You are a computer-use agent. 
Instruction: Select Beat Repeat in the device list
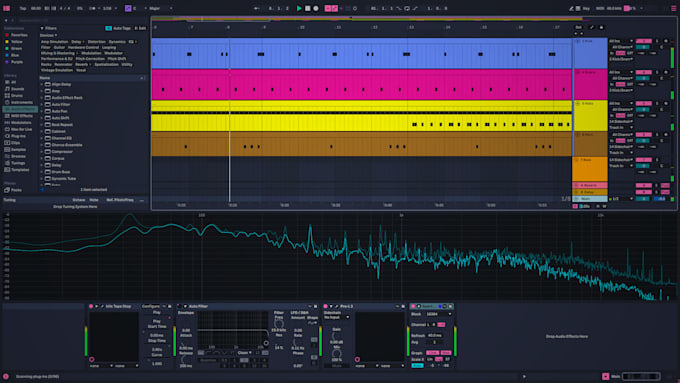click(x=62, y=125)
